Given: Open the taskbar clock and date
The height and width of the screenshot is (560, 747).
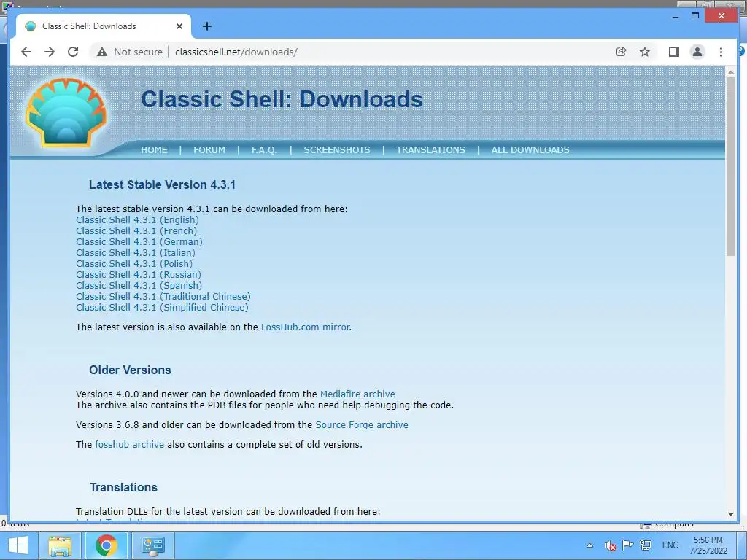Looking at the screenshot, I should click(708, 545).
